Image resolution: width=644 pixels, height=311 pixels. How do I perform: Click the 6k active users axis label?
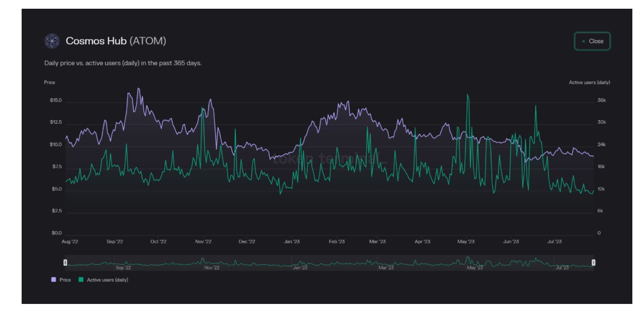pos(600,211)
